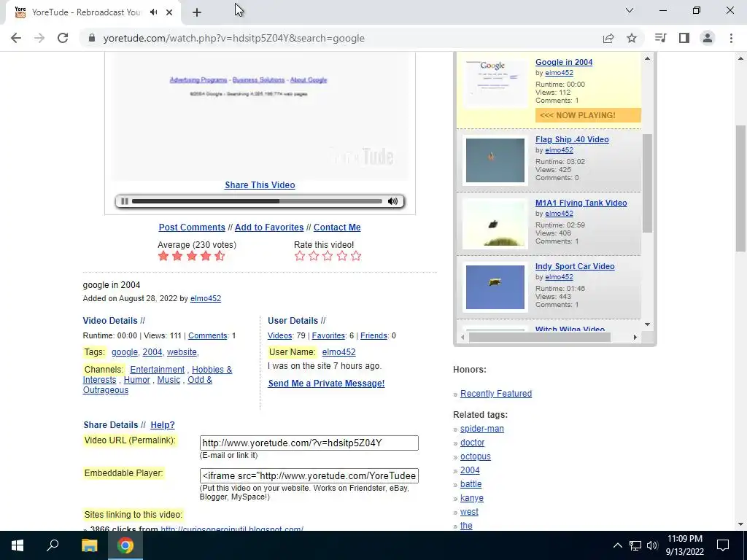Open the M1A1 Flying Tank Video title

coord(581,203)
